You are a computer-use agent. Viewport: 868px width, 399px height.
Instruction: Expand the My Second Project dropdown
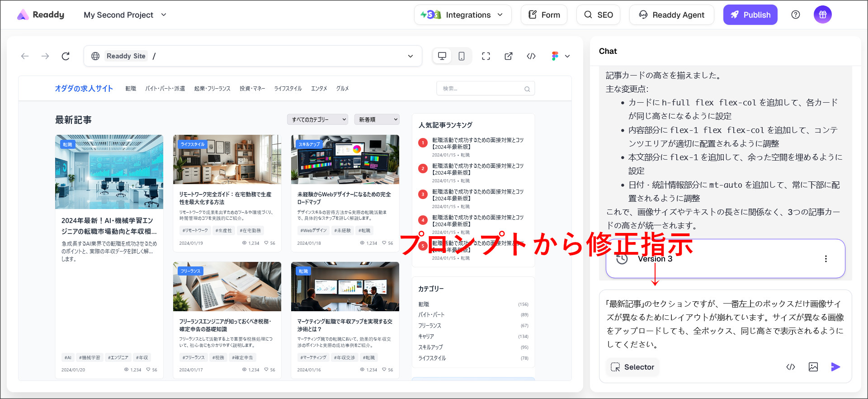[125, 15]
